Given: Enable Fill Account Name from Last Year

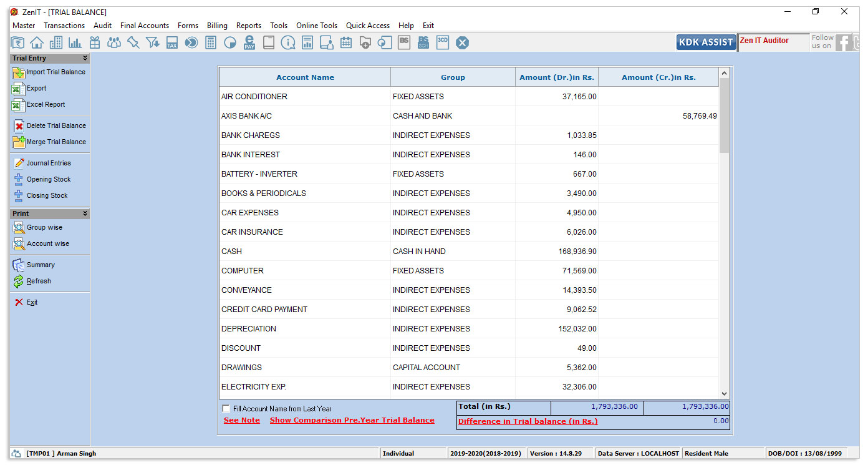Looking at the screenshot, I should pyautogui.click(x=226, y=409).
